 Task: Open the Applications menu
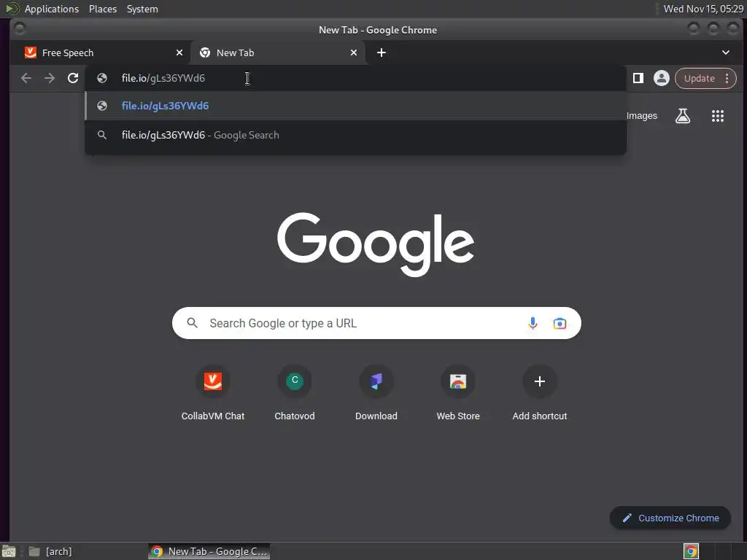click(52, 9)
